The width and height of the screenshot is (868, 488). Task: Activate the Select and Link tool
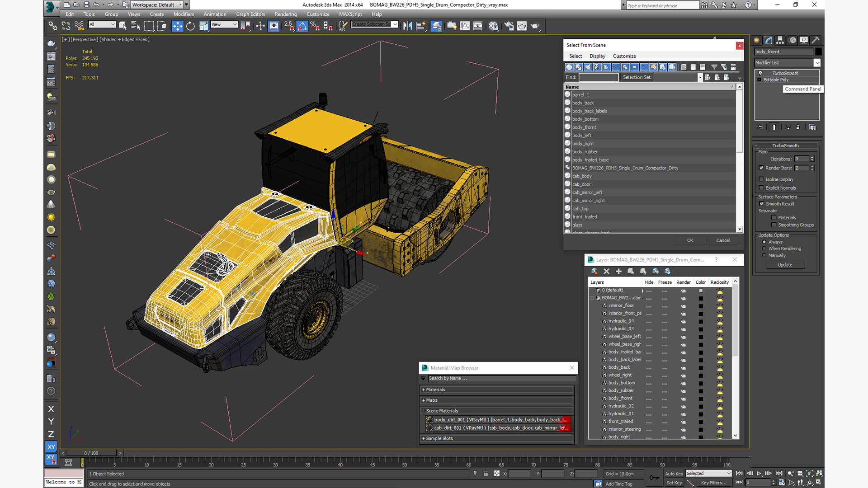pyautogui.click(x=53, y=26)
